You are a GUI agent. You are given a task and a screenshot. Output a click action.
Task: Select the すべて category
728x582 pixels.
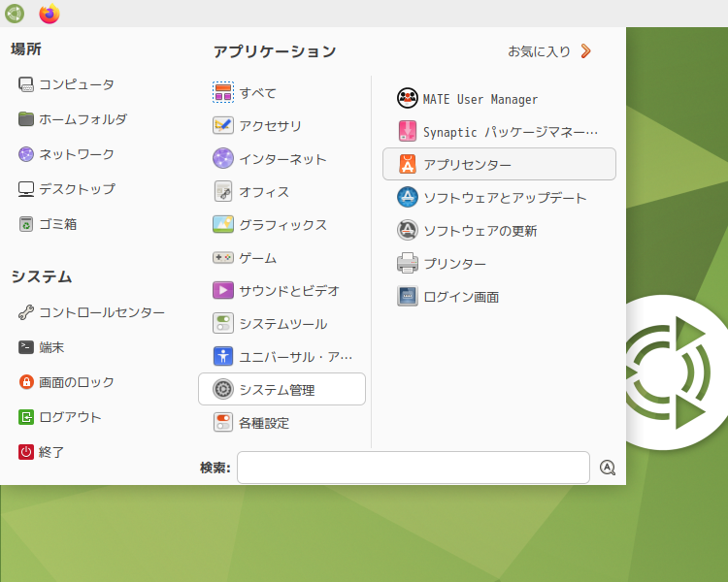point(281,93)
